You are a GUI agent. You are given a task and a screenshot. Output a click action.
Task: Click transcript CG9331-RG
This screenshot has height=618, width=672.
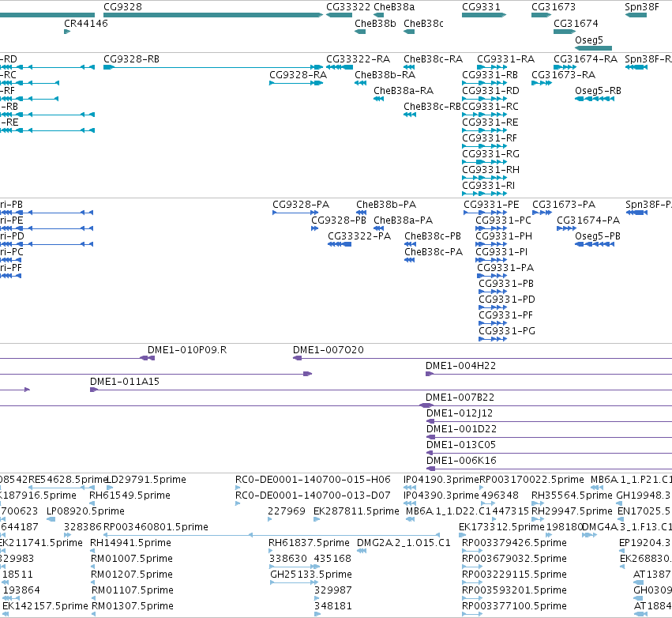point(484,162)
